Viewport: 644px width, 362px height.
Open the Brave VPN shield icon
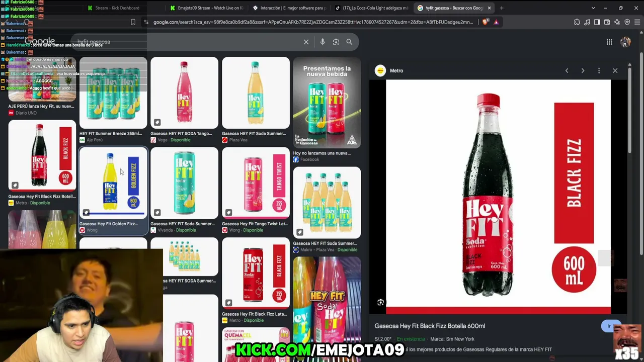[x=627, y=22]
